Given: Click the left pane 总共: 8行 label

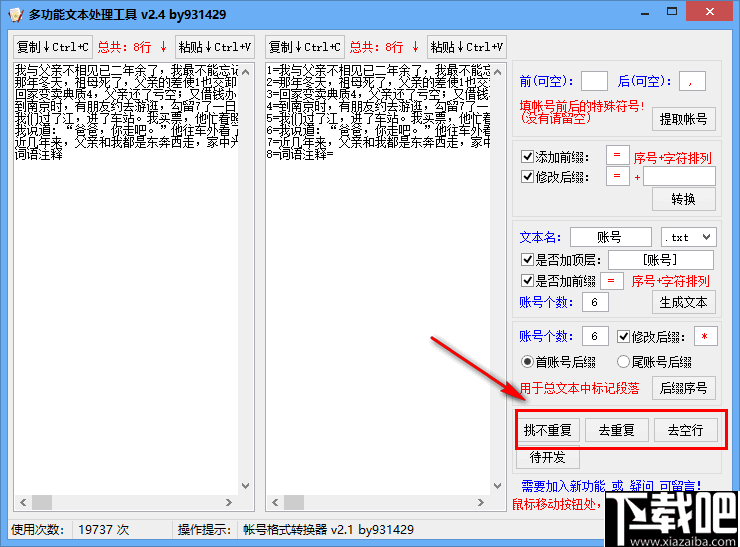Looking at the screenshot, I should tap(125, 47).
